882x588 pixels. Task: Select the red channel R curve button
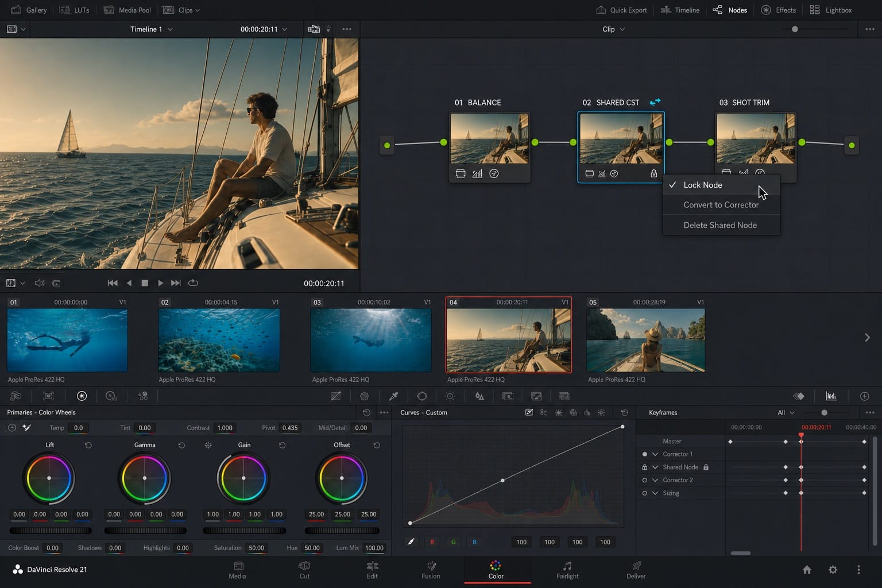(432, 542)
